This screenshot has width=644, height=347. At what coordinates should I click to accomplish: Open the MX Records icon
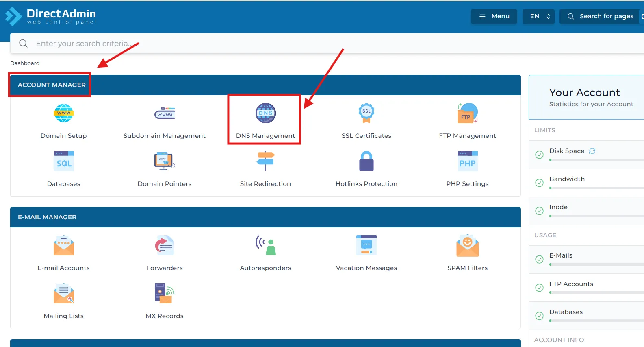(164, 294)
